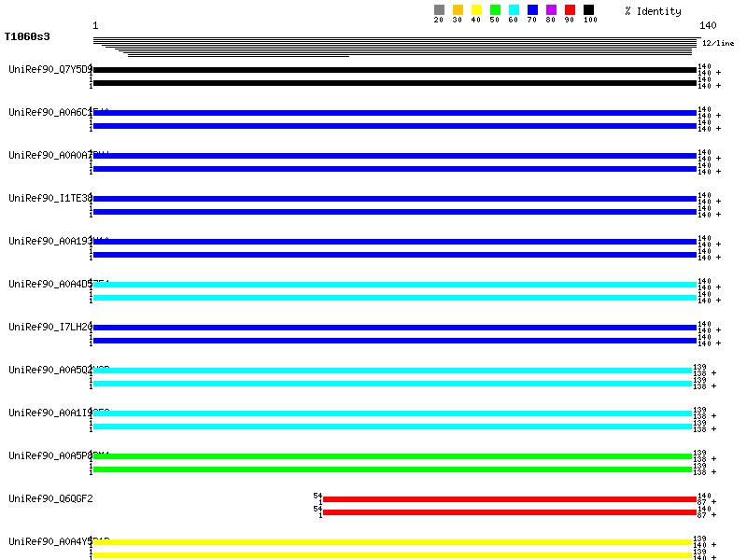
Task: Open the UniRef90_Q7Y5D9 hit label
Action: [x=50, y=70]
